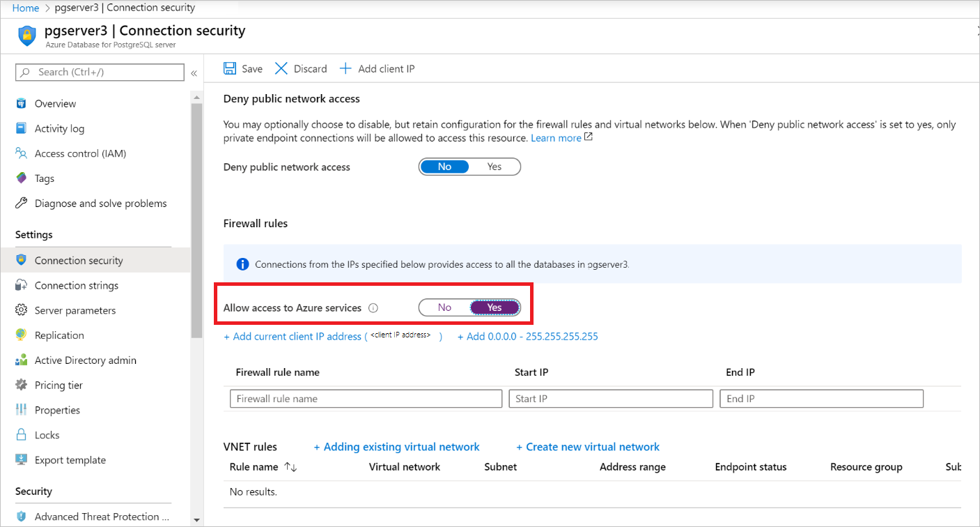
Task: Click the Overview sidebar icon
Action: 21,103
